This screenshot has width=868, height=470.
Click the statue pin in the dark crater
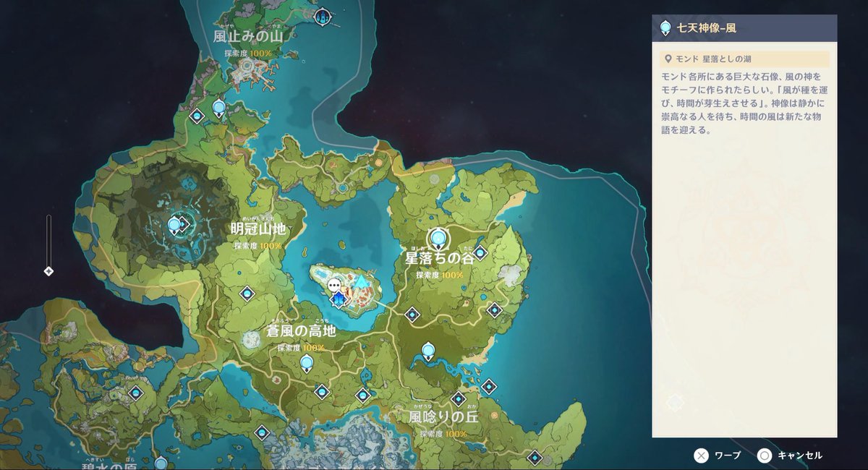pos(174,225)
